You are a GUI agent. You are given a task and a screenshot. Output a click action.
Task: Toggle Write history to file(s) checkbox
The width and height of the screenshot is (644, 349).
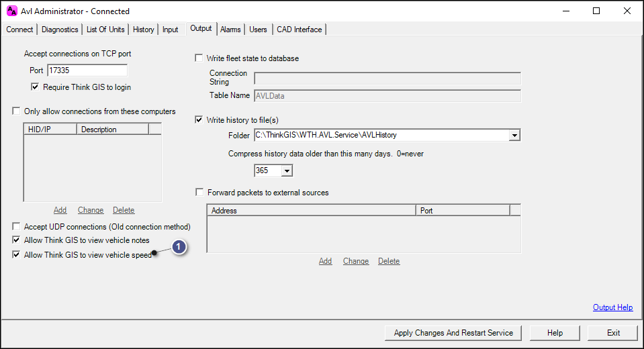click(x=199, y=120)
